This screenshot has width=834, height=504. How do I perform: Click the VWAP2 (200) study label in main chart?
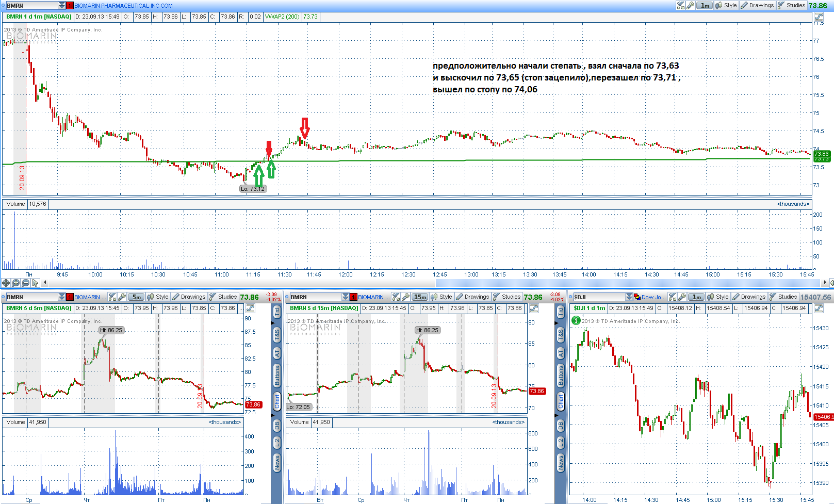282,17
